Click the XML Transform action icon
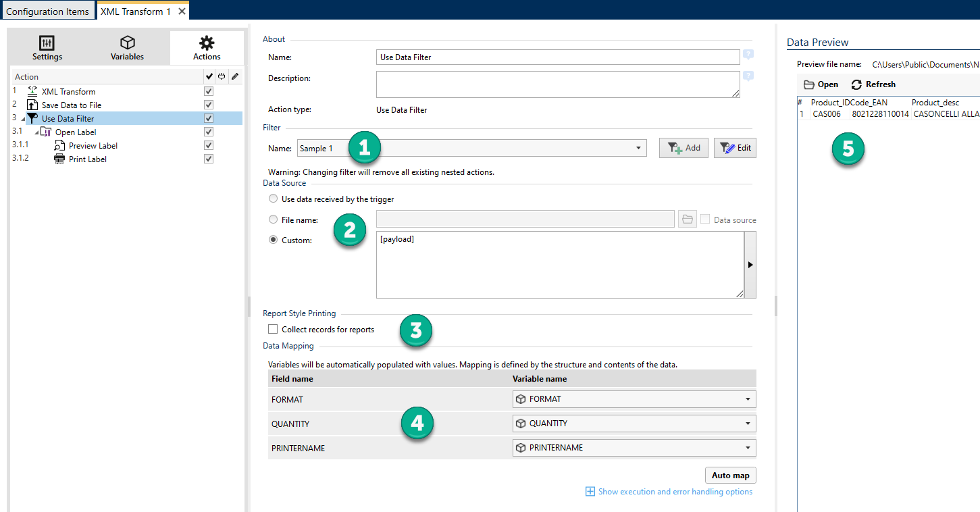Image resolution: width=980 pixels, height=512 pixels. click(32, 91)
